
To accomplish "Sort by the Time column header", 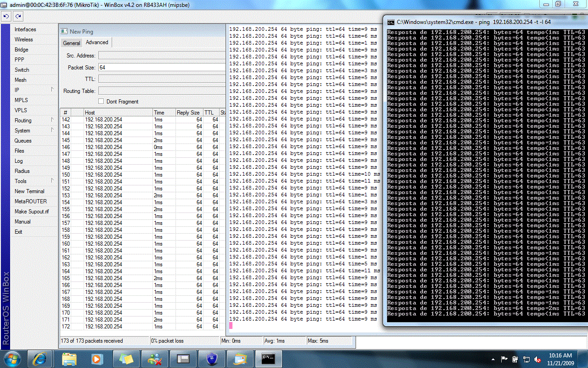I will point(164,113).
